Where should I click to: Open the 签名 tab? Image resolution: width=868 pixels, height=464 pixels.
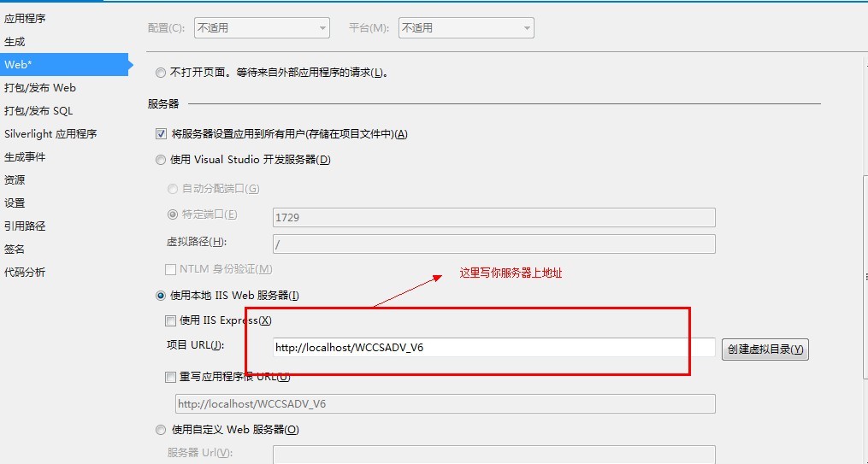[x=15, y=250]
